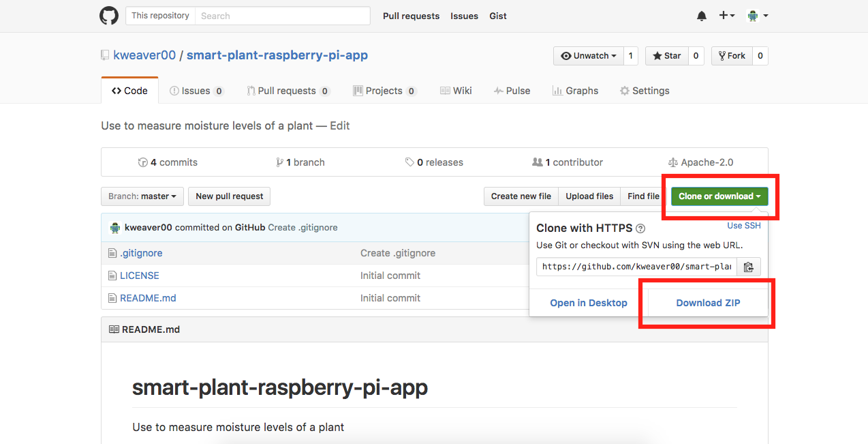Viewport: 868px width, 444px height.
Task: Open Initial commit message for LICENSE
Action: tap(390, 276)
